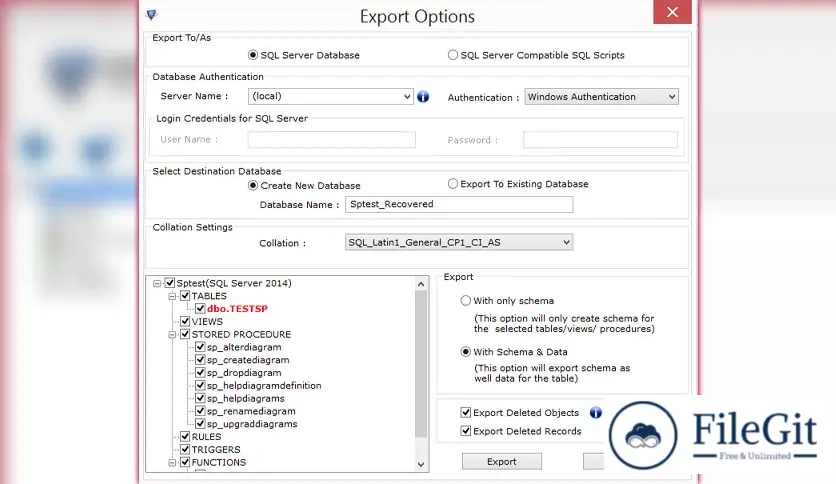Screen dimensions: 836x484
Task: Uncheck the dbo.TESTSP table checkbox
Action: 200,309
